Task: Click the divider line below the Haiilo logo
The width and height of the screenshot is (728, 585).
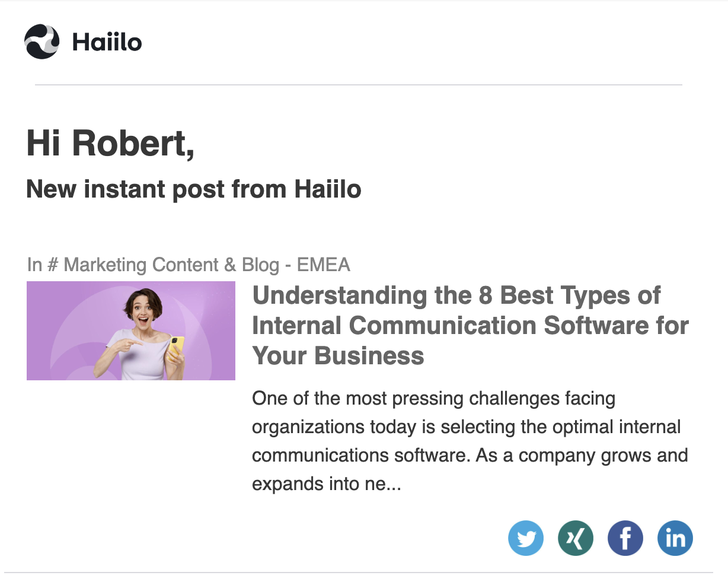Action: pyautogui.click(x=359, y=85)
